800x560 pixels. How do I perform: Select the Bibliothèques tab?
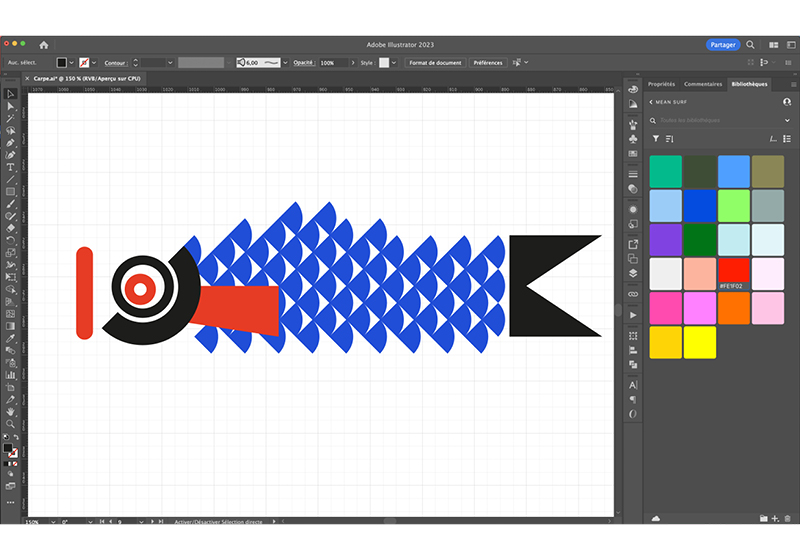(749, 84)
